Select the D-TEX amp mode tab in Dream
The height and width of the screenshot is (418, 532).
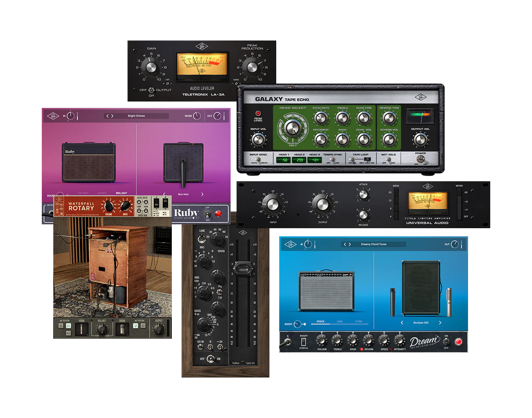[359, 322]
